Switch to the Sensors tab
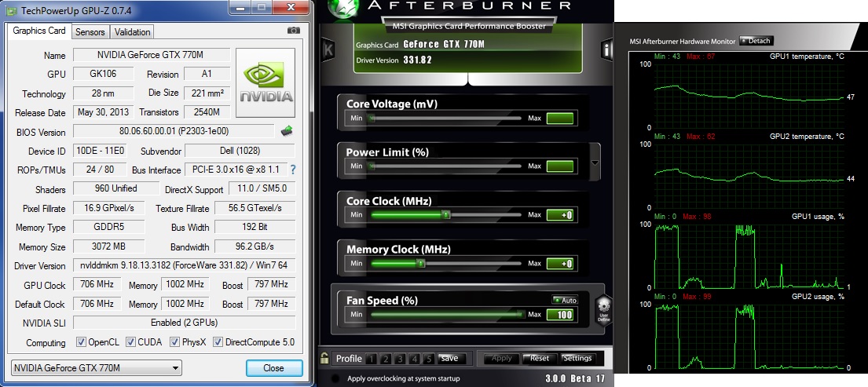This screenshot has height=387, width=868. (x=90, y=32)
